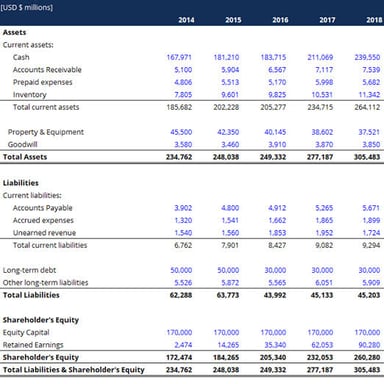Select the Assets section heading
The width and height of the screenshot is (384, 384).
pyautogui.click(x=14, y=32)
